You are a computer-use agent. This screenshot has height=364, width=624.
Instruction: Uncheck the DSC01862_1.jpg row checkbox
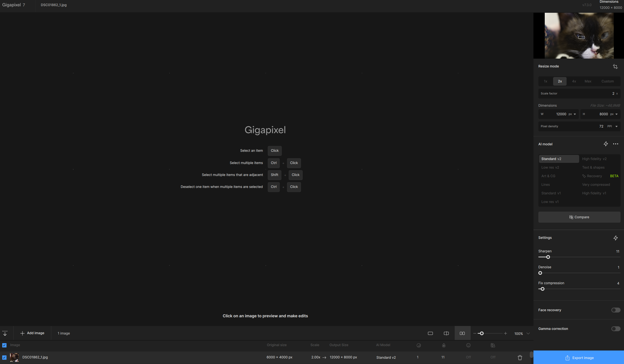[4, 357]
